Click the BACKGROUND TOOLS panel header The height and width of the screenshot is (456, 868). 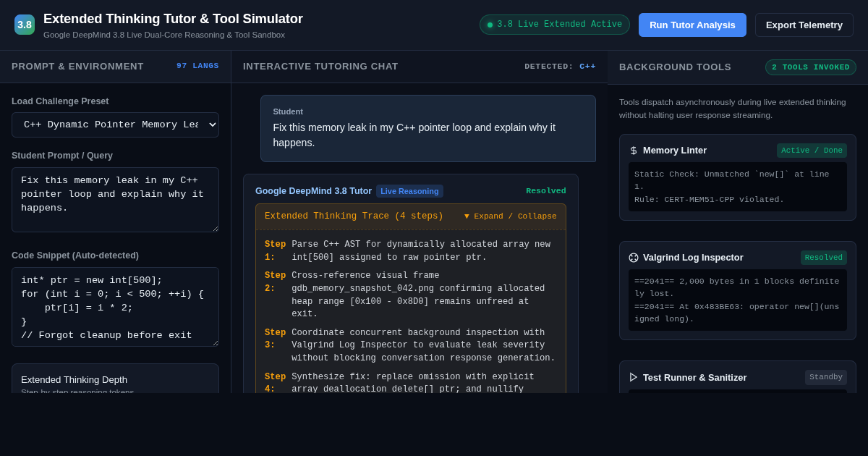coord(675,67)
